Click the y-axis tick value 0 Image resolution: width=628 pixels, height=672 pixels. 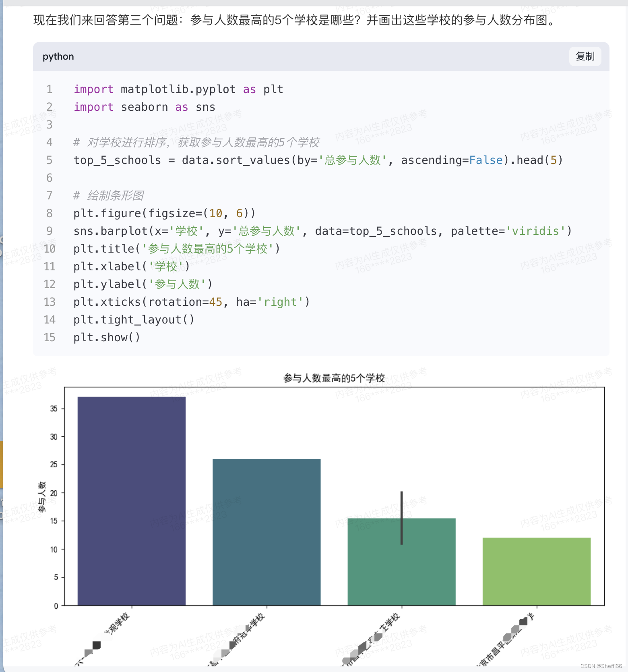(56, 606)
